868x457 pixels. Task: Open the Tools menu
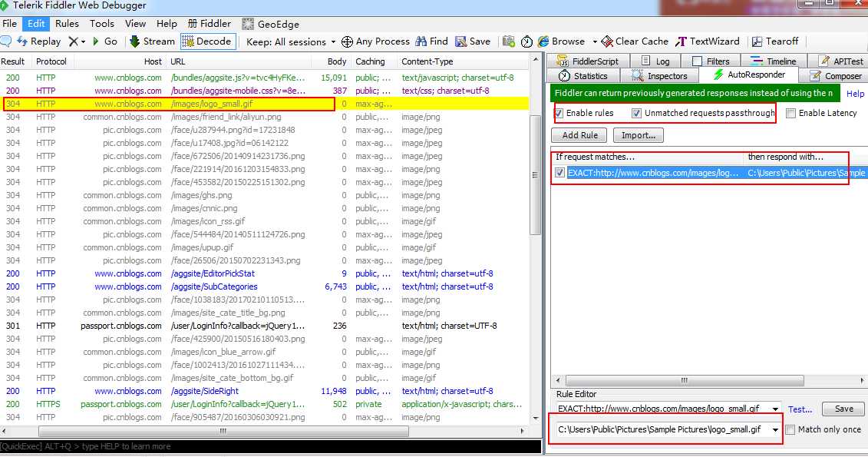click(102, 24)
